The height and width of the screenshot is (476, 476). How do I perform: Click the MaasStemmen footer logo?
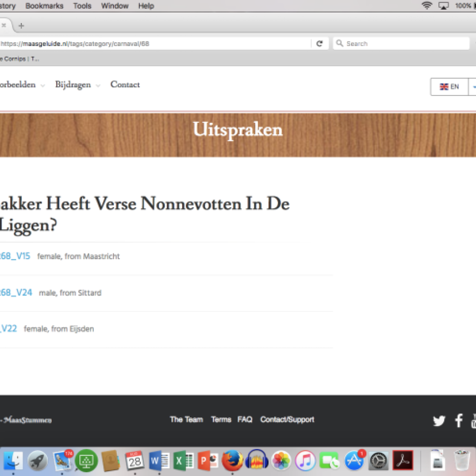pos(27,420)
